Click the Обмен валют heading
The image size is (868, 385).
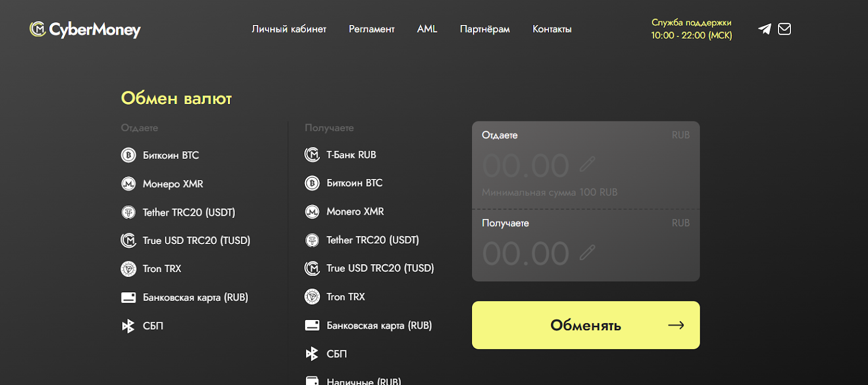click(176, 98)
